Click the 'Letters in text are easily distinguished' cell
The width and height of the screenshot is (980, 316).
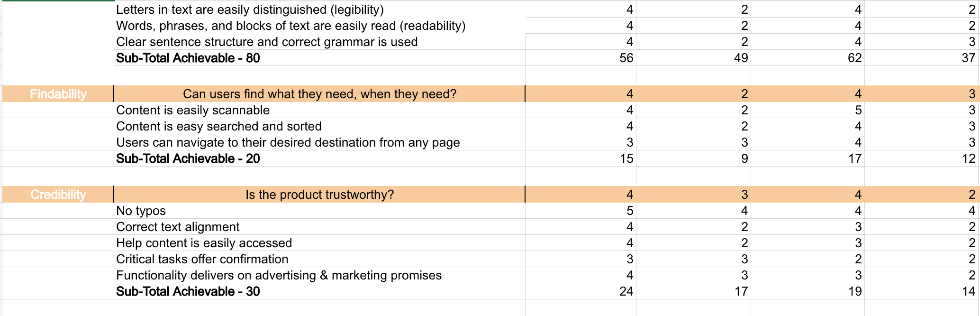click(x=319, y=9)
